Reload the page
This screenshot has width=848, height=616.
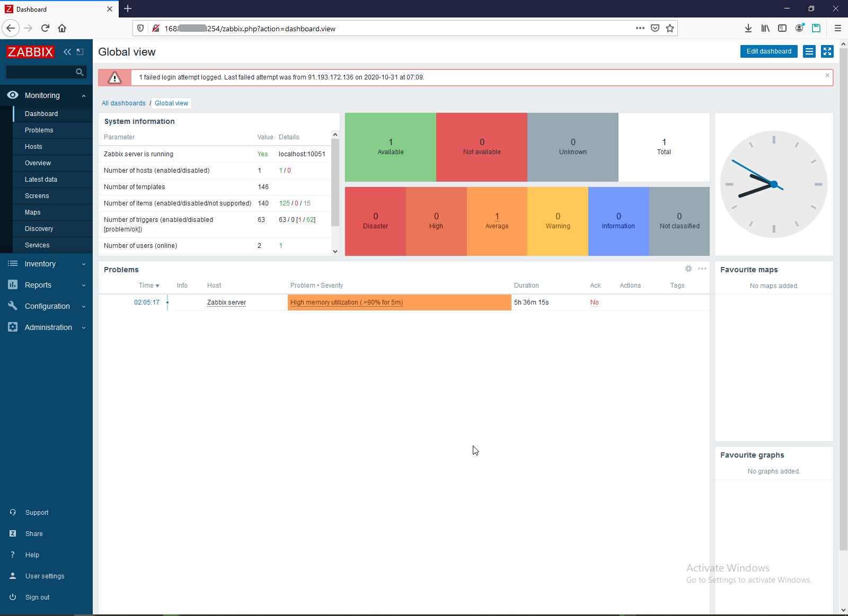click(x=45, y=28)
